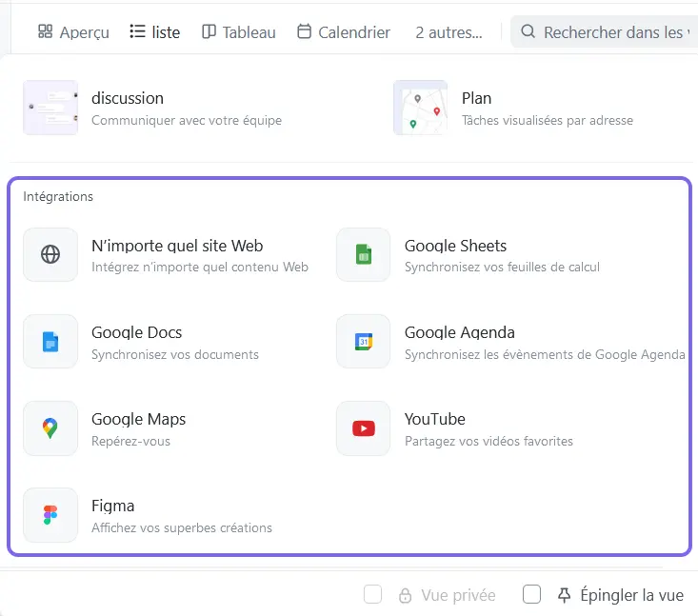698x616 pixels.
Task: Choose the 'Figma' title
Action: point(112,507)
